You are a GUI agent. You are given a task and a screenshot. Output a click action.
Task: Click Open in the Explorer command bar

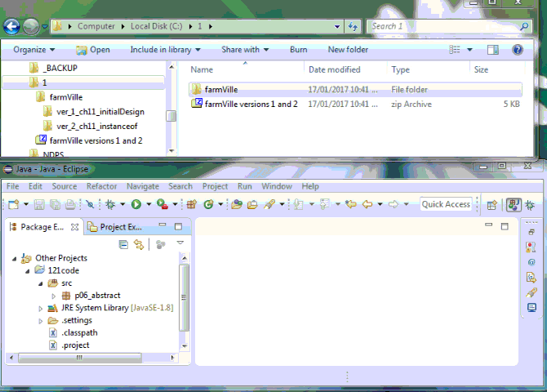(x=93, y=50)
